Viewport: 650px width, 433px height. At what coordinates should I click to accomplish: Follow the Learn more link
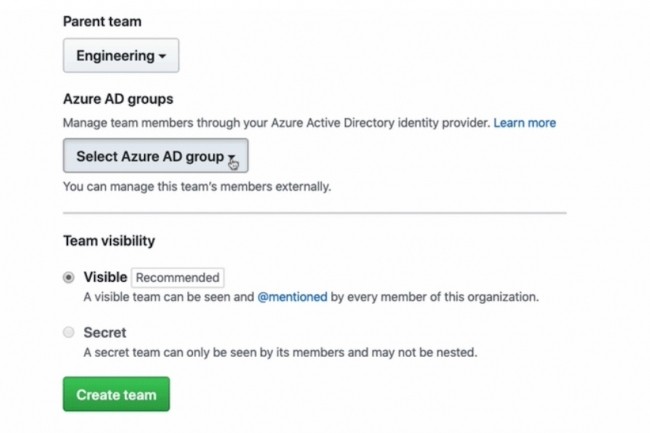pos(524,123)
